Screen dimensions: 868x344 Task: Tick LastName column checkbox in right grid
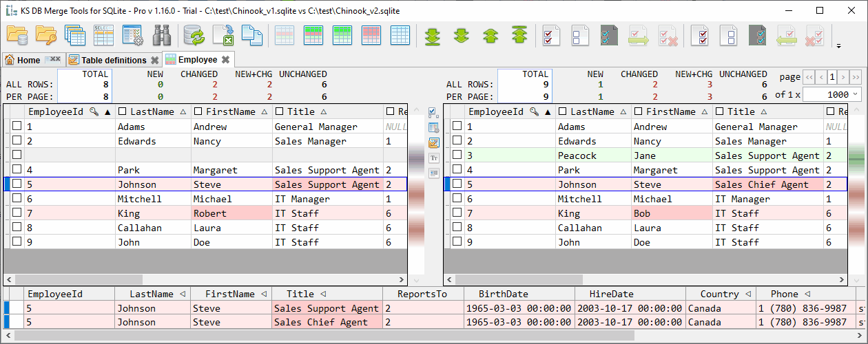pos(562,111)
